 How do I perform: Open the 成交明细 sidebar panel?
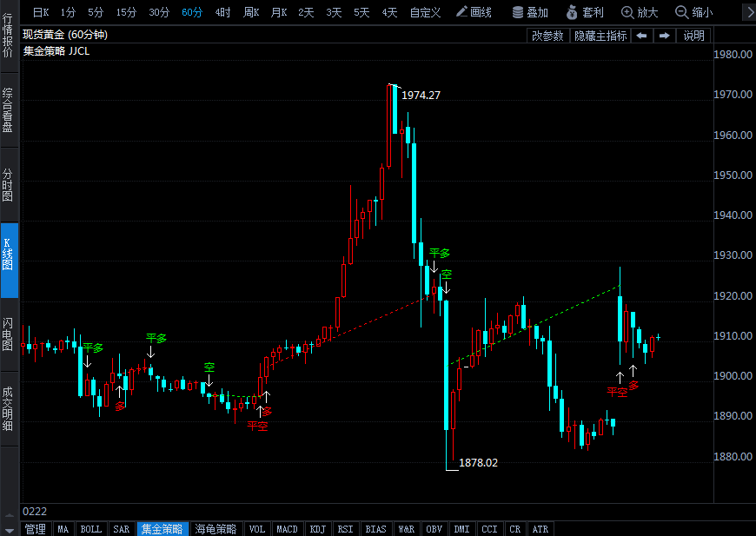[x=8, y=409]
